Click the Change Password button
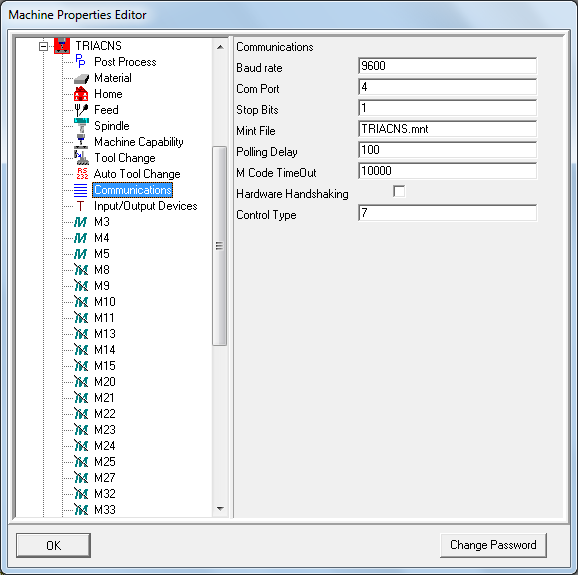This screenshot has height=575, width=578. tap(493, 545)
